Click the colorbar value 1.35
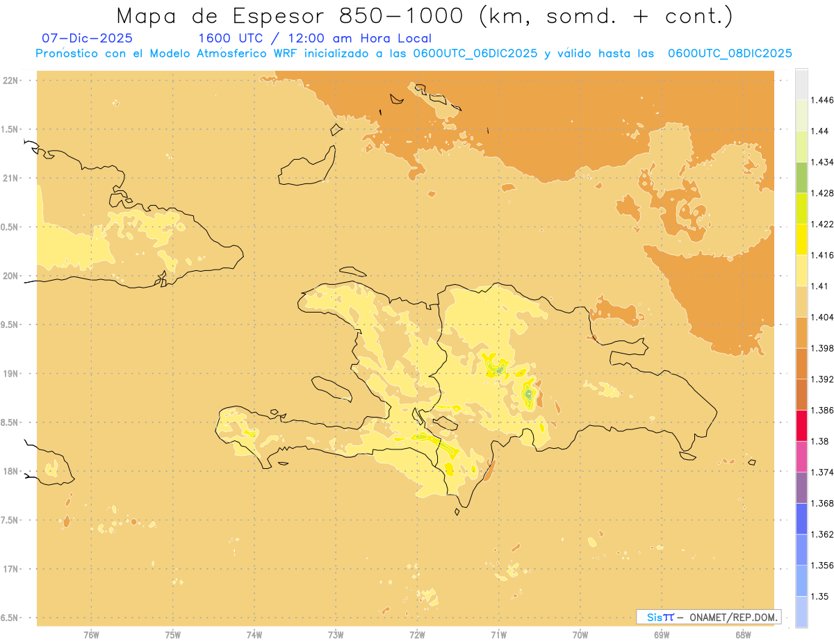Image resolution: width=834 pixels, height=644 pixels. pyautogui.click(x=820, y=596)
